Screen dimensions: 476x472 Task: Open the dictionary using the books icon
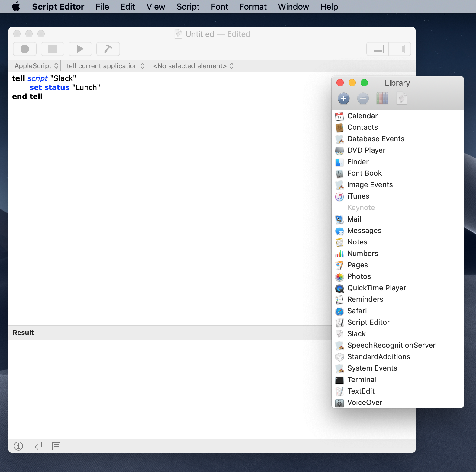[x=382, y=98]
